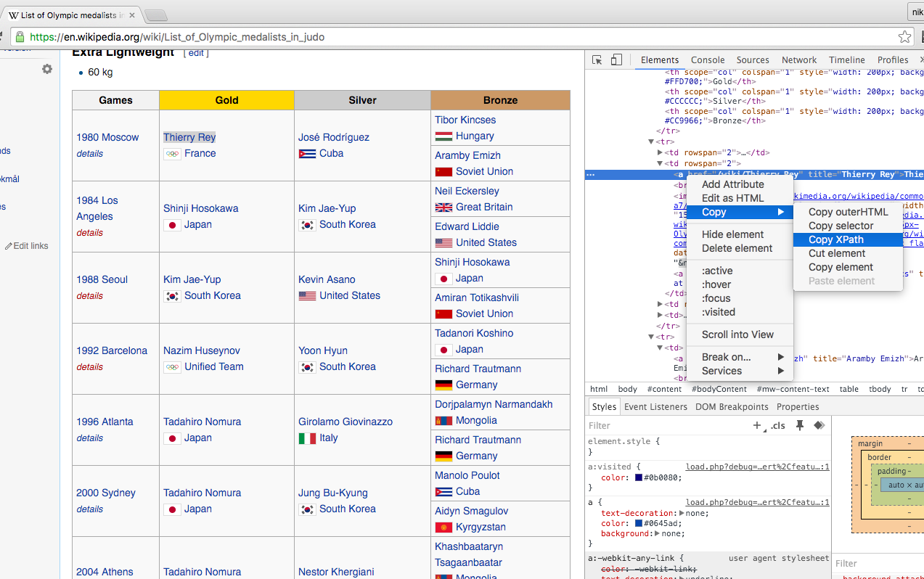Select Copy XPath from the context menu
The width and height of the screenshot is (924, 579).
[x=835, y=239]
